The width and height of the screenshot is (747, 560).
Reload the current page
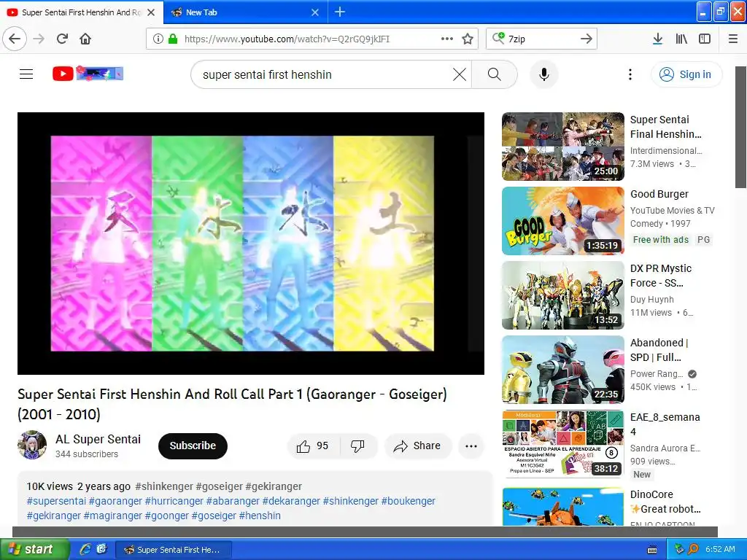(x=63, y=39)
